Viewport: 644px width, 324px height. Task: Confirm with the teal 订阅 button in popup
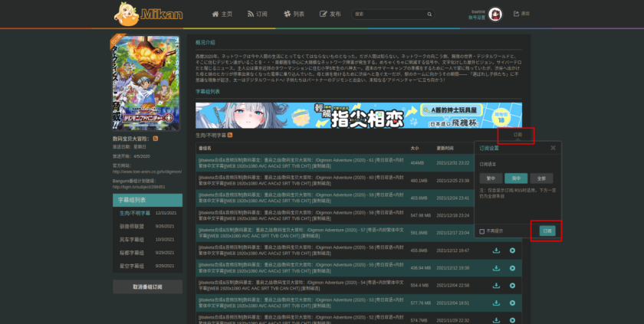point(547,231)
